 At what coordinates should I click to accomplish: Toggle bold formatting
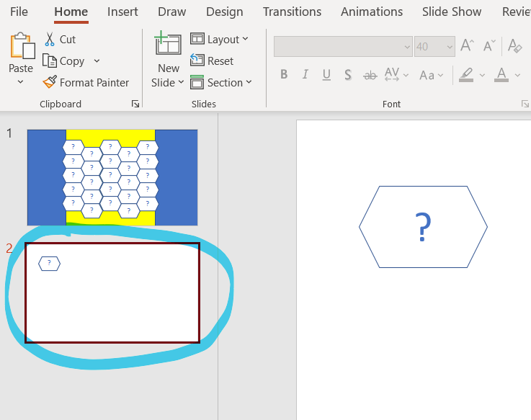[x=284, y=75]
